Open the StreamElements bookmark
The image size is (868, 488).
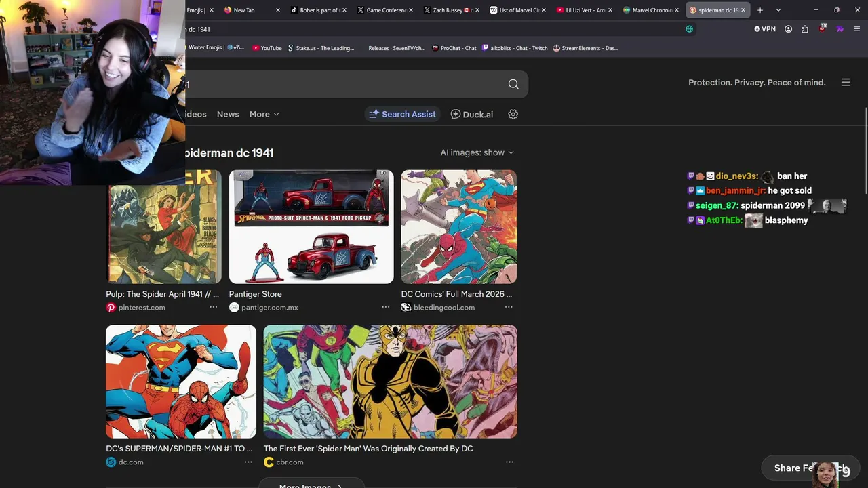pyautogui.click(x=586, y=48)
